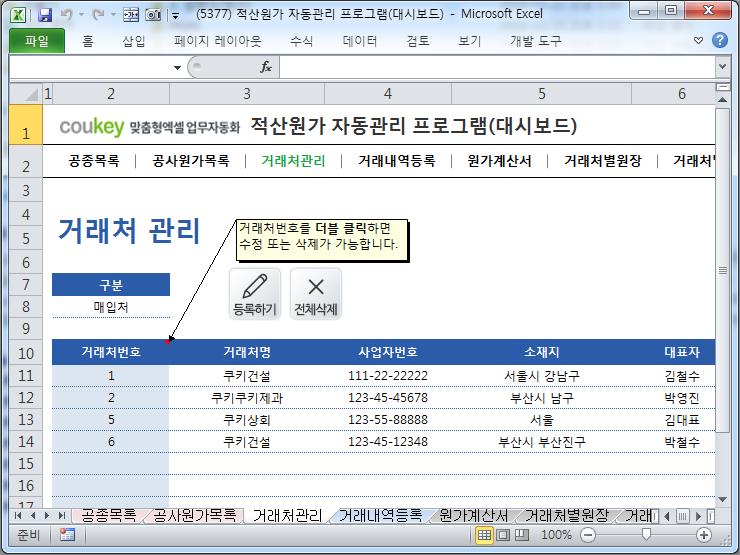Open the 삽입 ribbon tab

[134, 41]
